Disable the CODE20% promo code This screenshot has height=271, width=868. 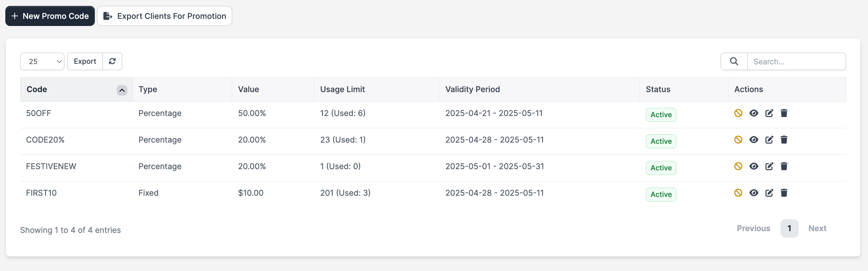tap(738, 140)
